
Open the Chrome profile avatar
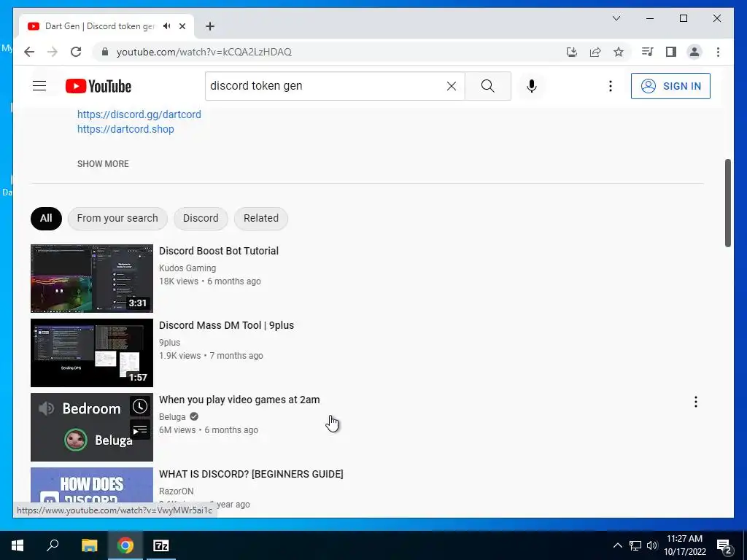[x=694, y=52]
